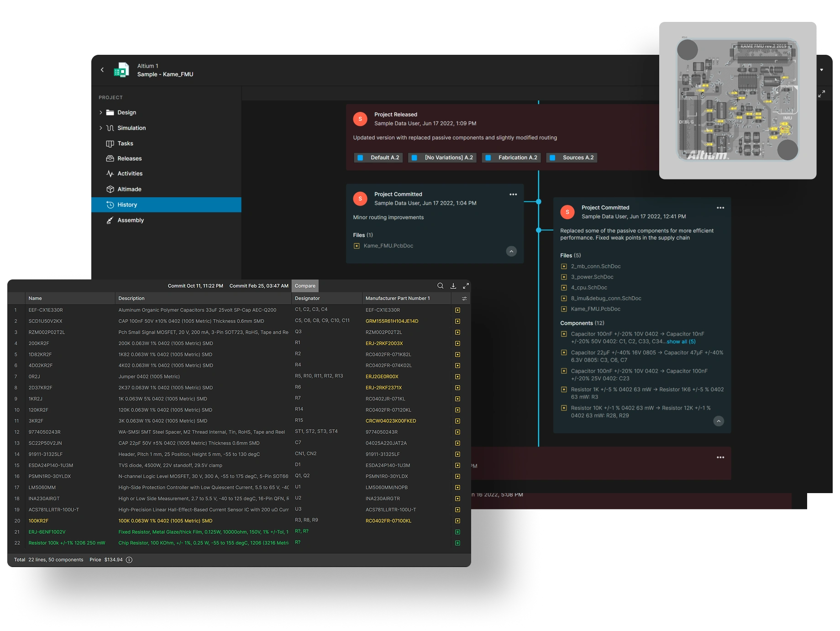Collapse the components list in 12:41 PM commit

(x=719, y=421)
